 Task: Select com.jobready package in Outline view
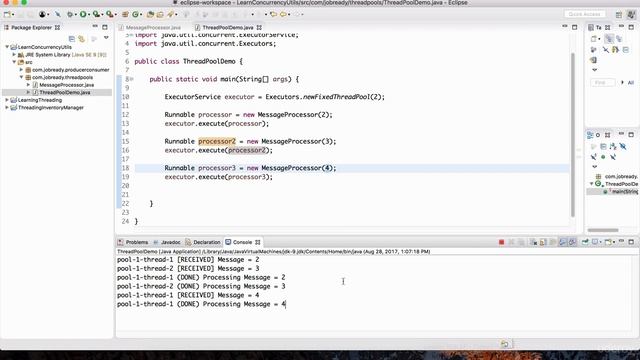(621, 176)
